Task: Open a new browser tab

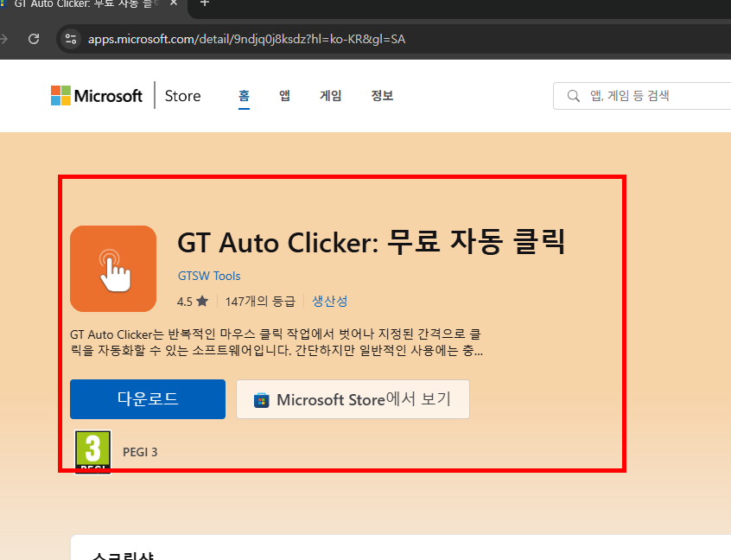Action: click(x=204, y=3)
